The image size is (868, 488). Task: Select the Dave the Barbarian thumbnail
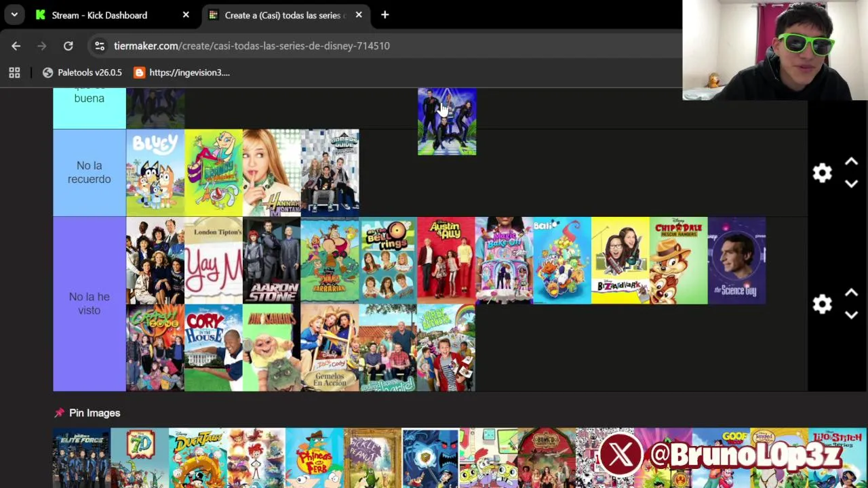point(330,260)
